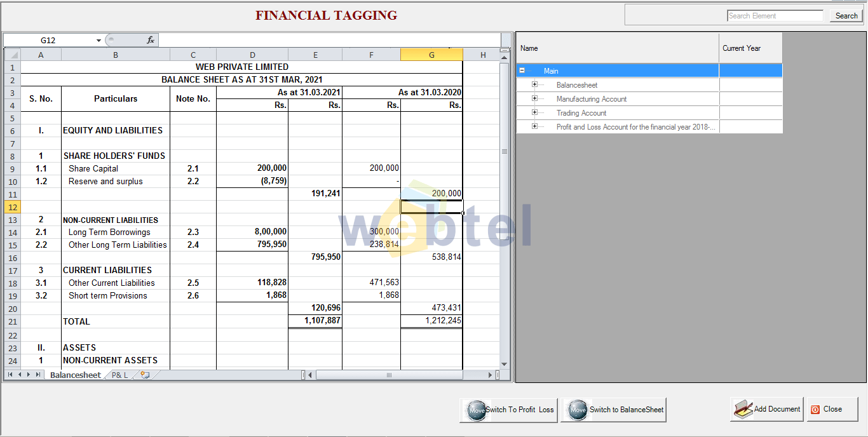Viewport: 868px width, 437px height.
Task: Select Profit and Loss Account tree item
Action: point(636,127)
